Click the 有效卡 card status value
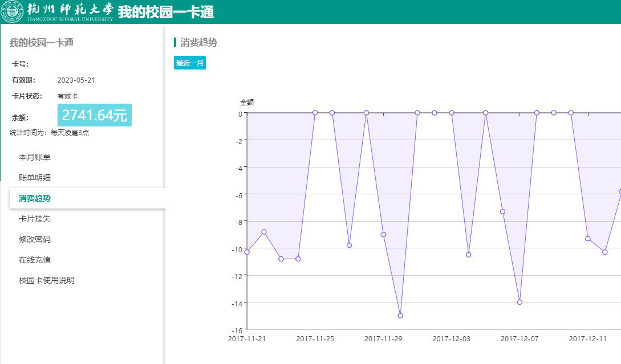 coord(67,96)
